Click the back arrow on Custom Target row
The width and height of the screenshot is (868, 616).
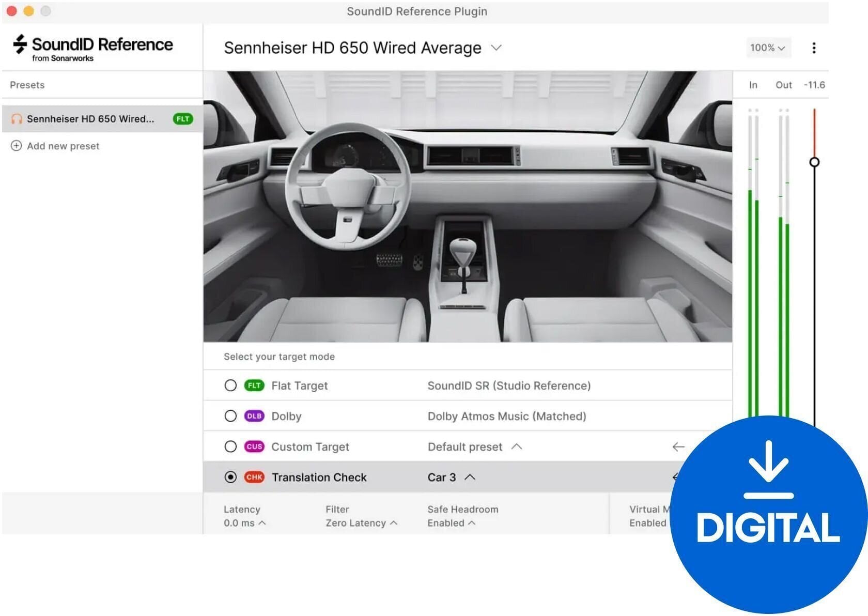click(x=678, y=446)
